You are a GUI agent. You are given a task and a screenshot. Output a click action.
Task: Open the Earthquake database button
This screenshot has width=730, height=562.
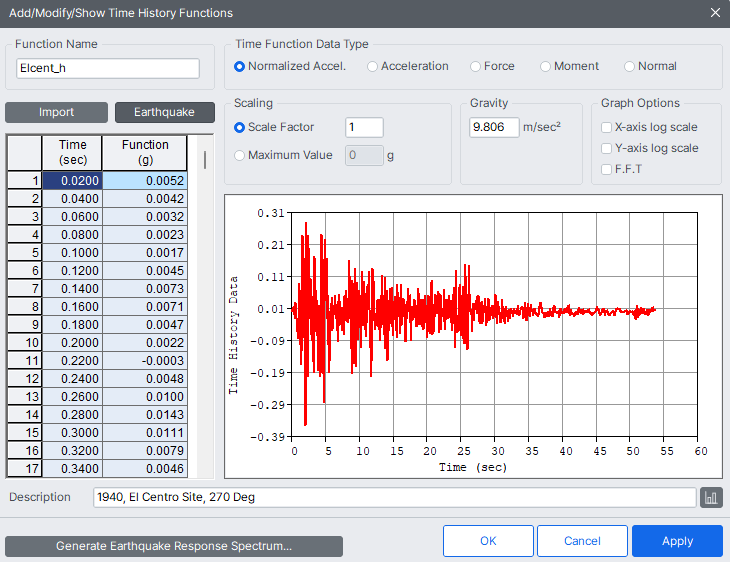pos(164,112)
